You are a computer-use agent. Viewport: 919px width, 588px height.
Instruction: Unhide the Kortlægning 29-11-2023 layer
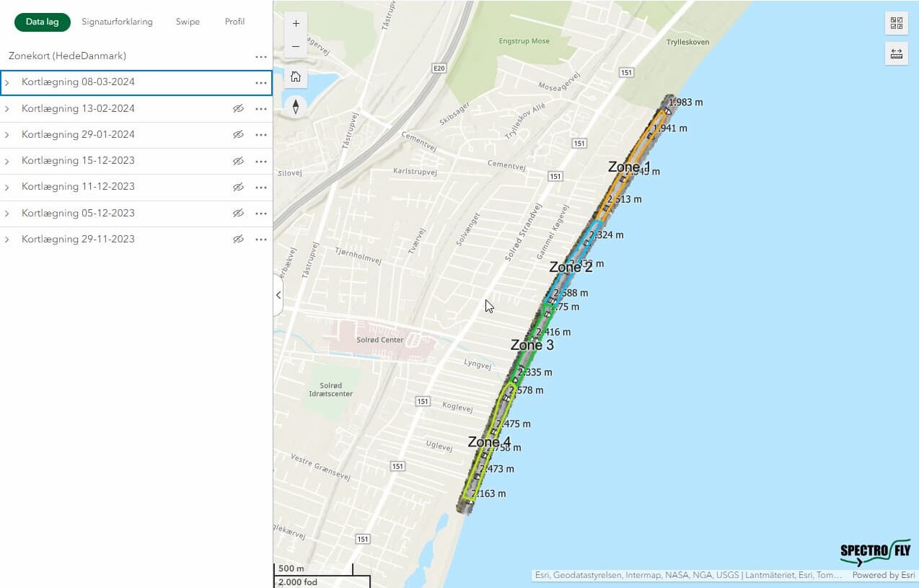238,240
